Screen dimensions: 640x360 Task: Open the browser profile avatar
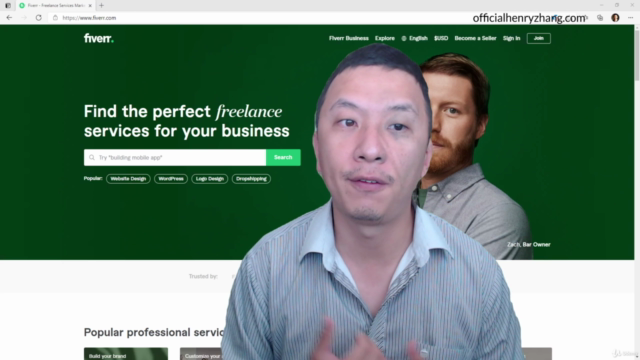pos(615,18)
